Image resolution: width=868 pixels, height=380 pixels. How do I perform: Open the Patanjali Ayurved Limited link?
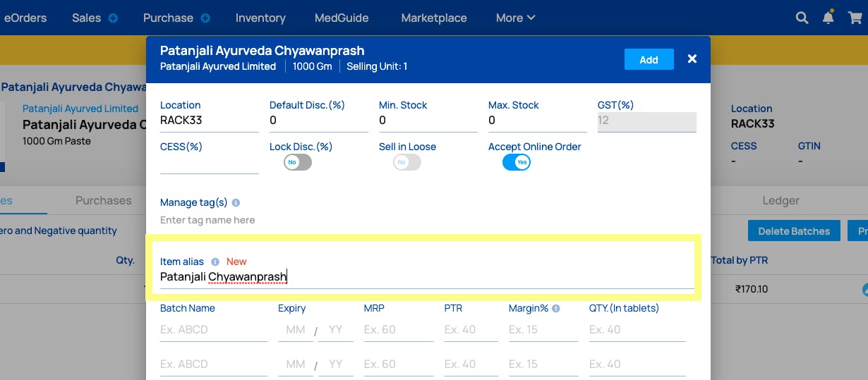(x=80, y=109)
